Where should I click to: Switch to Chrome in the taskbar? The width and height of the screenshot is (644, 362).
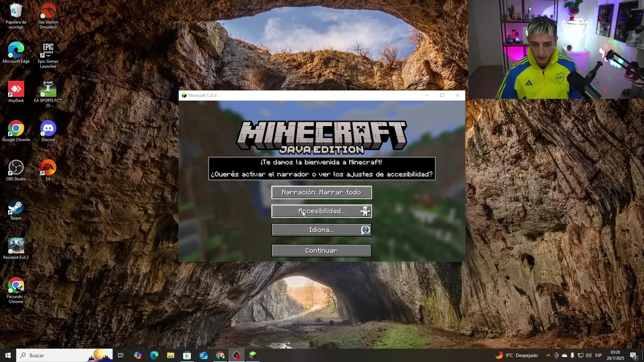(x=220, y=355)
